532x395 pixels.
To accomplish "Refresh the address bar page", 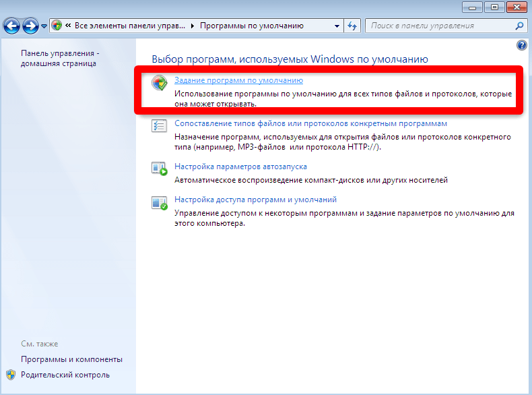I will click(x=352, y=26).
